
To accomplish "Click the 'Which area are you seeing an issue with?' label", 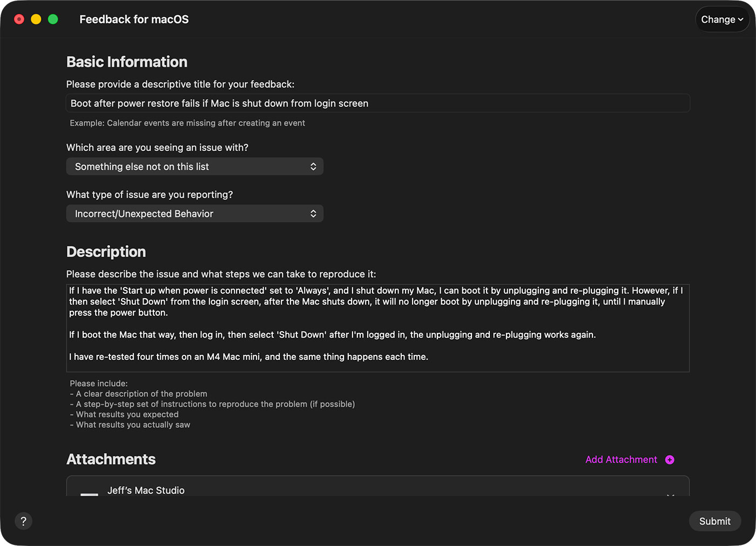I will [x=157, y=147].
